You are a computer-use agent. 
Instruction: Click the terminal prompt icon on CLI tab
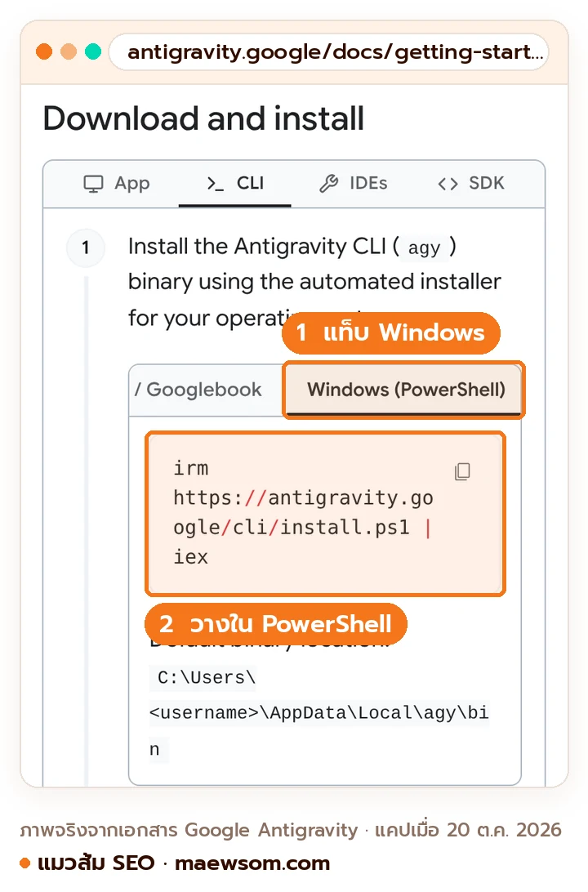pos(215,183)
